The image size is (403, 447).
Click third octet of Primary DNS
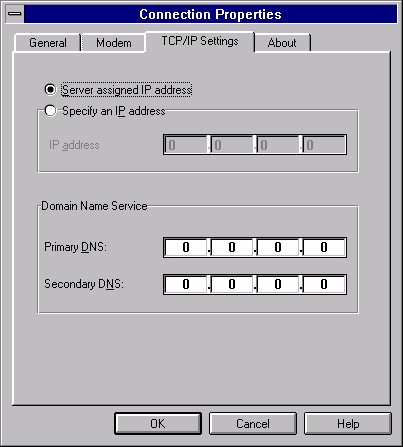tap(278, 247)
